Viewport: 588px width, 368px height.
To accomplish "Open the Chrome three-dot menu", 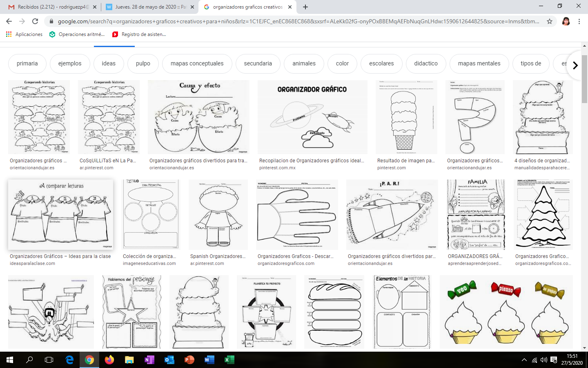I will pos(579,21).
